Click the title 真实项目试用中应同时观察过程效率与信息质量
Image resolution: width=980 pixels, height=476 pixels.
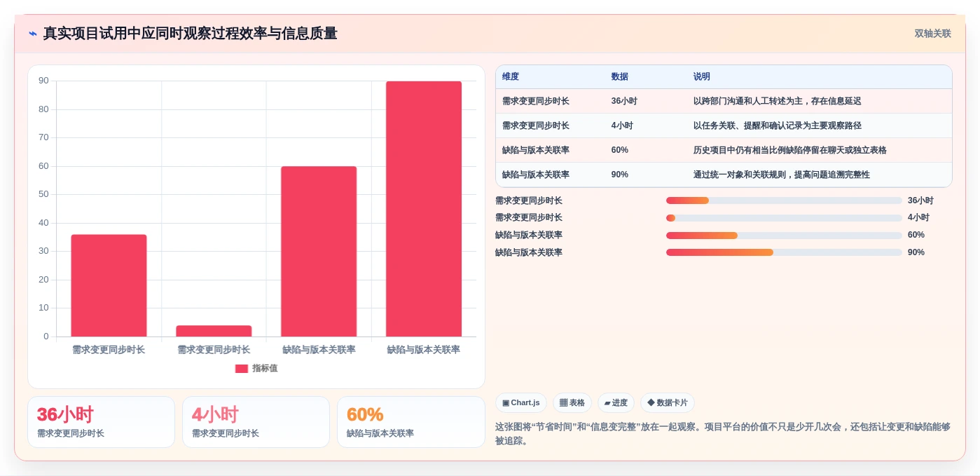point(190,34)
